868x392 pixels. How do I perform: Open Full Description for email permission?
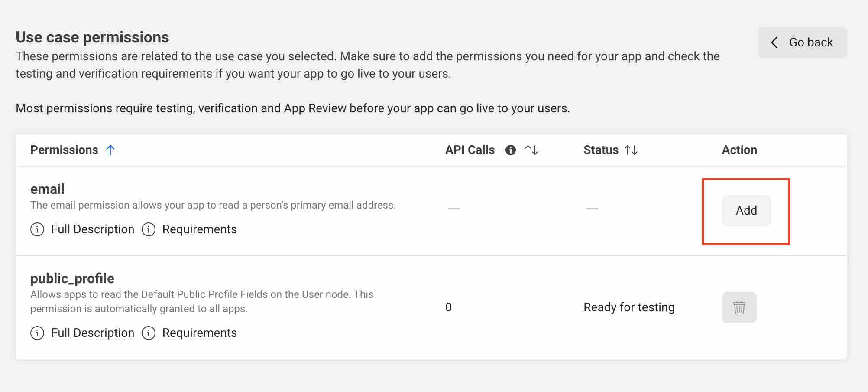[x=92, y=229]
